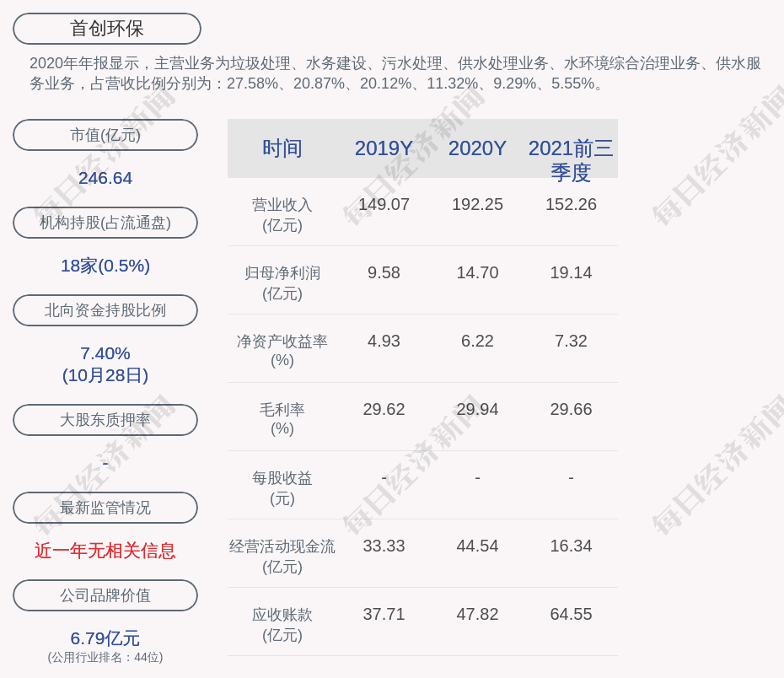
Task: Select the 最新监管情况 pill
Action: pyautogui.click(x=105, y=508)
